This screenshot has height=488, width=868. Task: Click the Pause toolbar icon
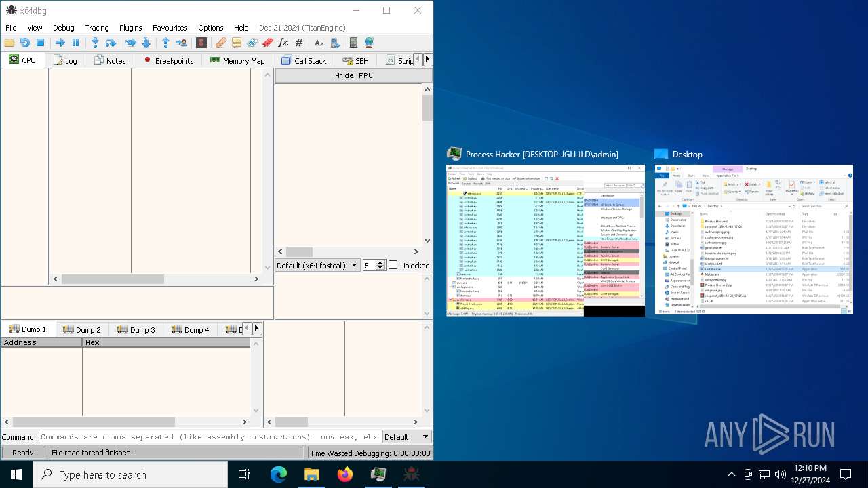point(75,43)
